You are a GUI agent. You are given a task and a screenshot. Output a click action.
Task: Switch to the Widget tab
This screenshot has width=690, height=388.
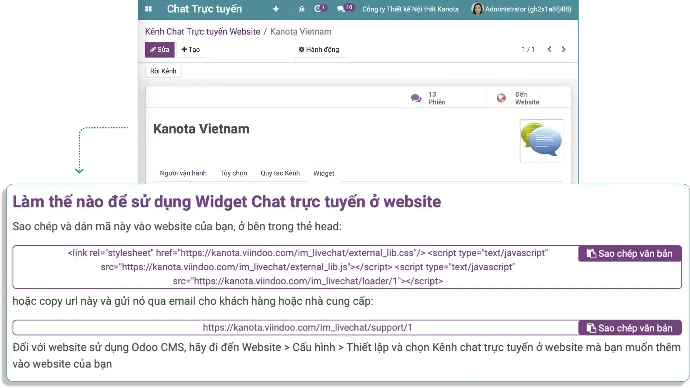coord(324,173)
